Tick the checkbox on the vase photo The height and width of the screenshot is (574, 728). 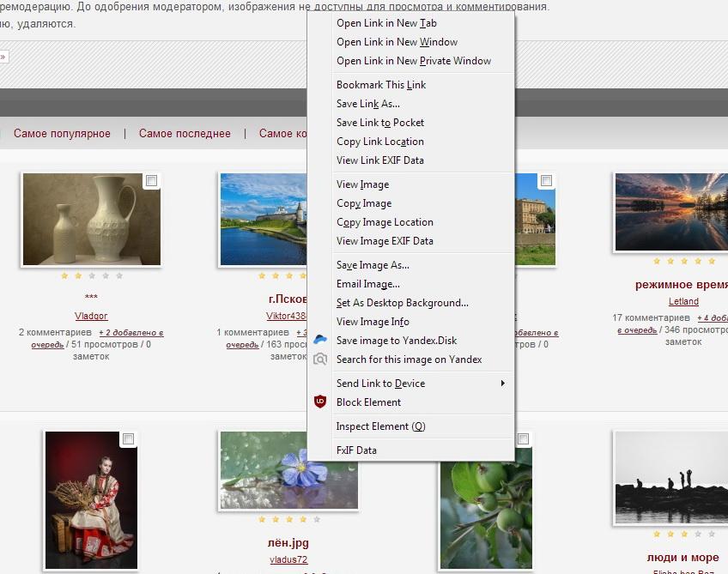tap(151, 180)
